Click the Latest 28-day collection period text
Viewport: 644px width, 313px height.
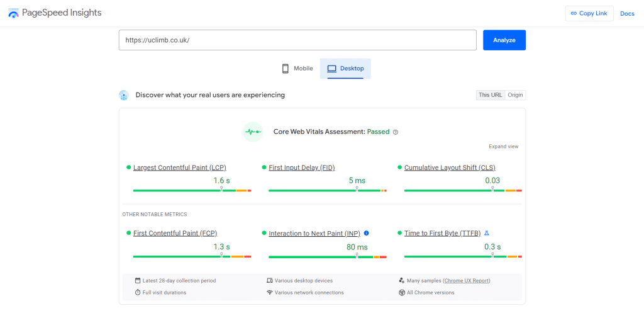(x=179, y=280)
